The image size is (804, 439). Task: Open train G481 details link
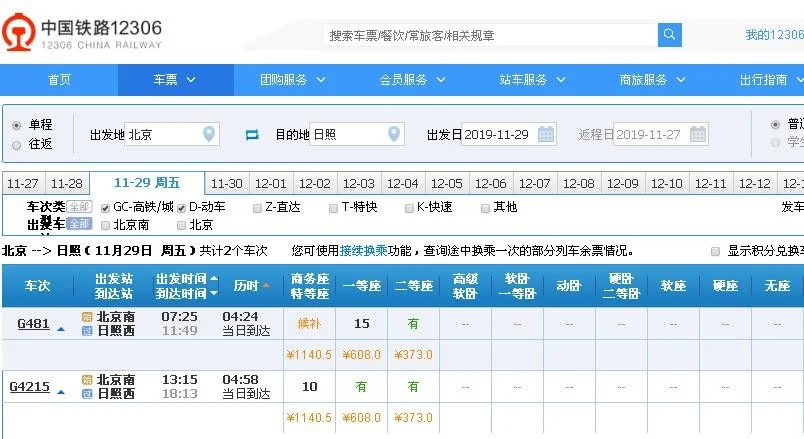tap(33, 324)
